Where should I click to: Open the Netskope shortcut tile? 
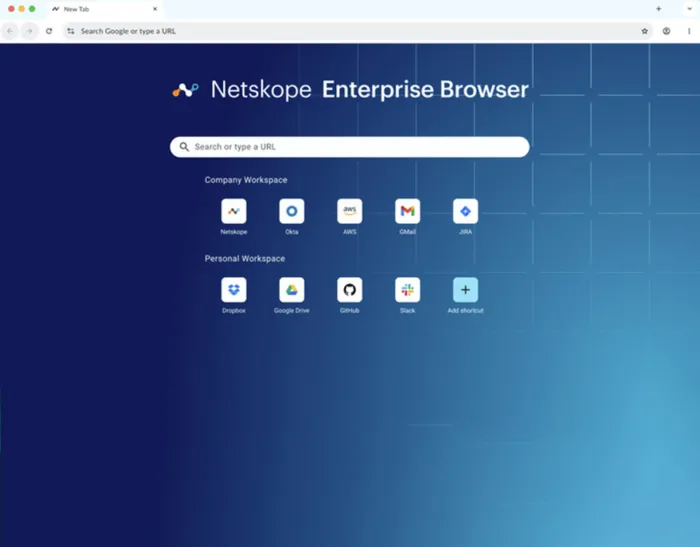233,211
